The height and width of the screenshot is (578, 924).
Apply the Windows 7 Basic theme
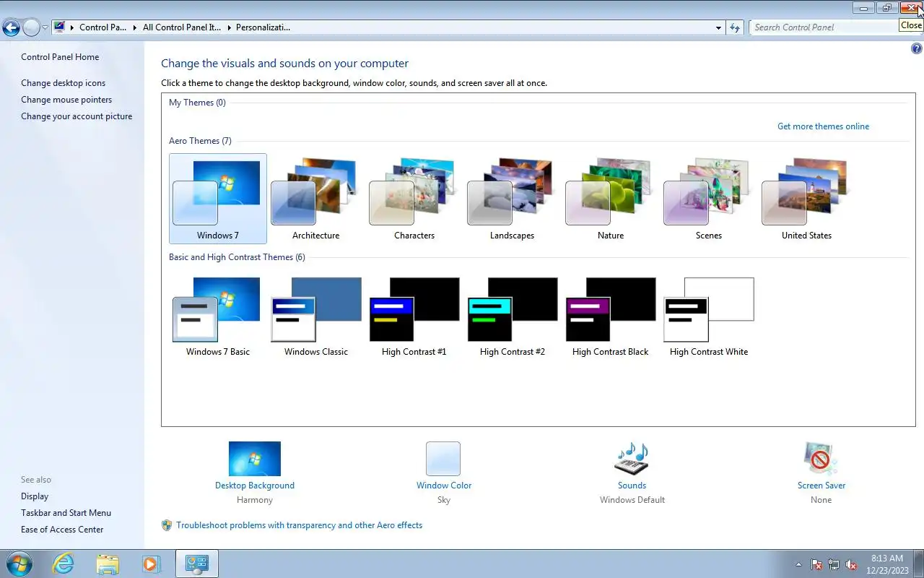click(217, 316)
